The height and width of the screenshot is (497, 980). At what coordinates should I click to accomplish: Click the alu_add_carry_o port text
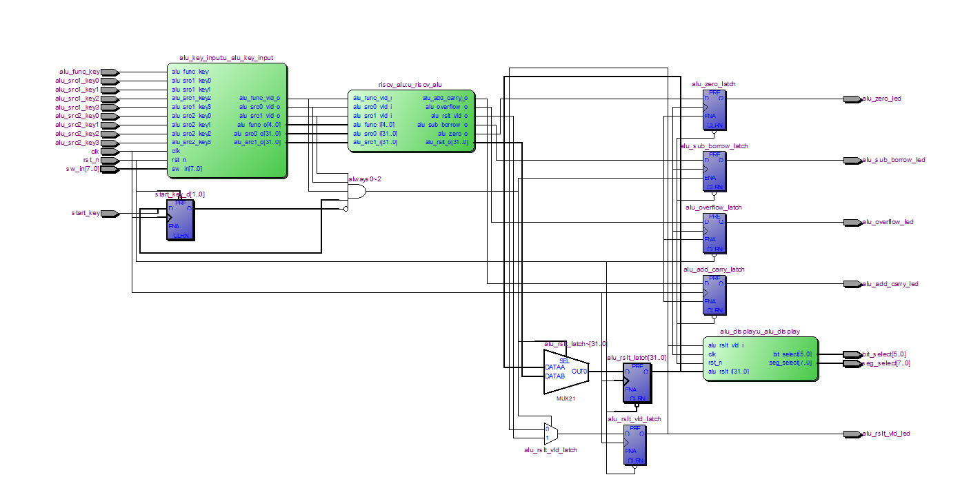pos(445,98)
